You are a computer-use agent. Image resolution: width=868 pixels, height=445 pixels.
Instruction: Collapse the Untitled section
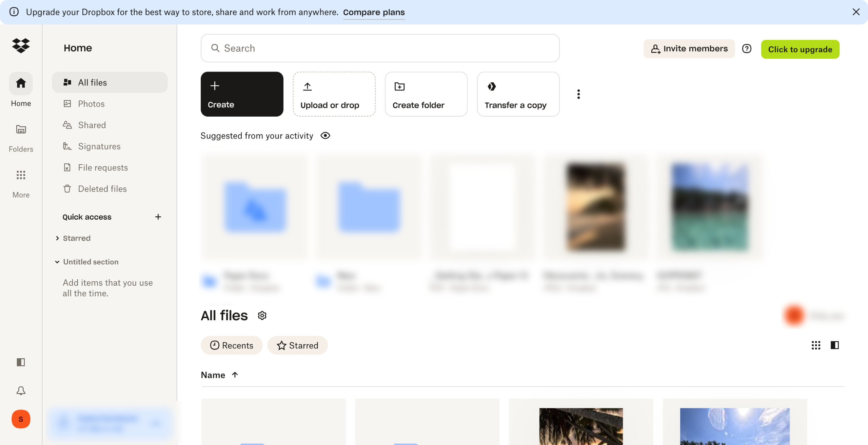(57, 262)
